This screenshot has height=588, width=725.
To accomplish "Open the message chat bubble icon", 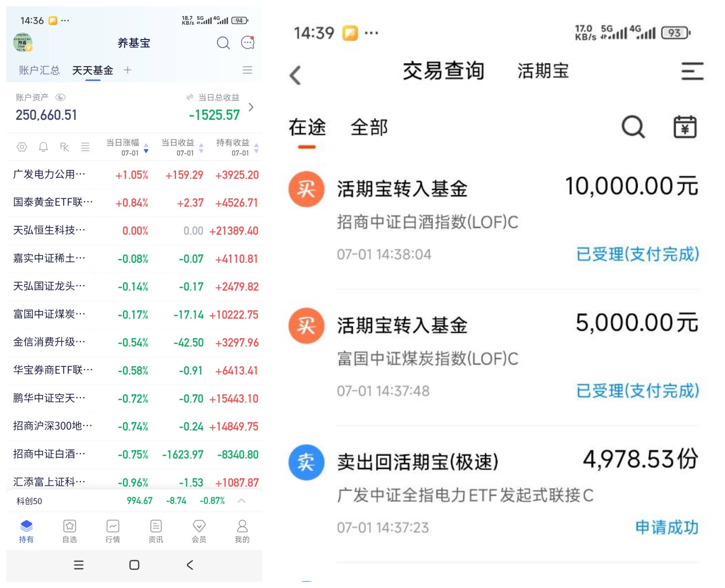I will click(248, 42).
